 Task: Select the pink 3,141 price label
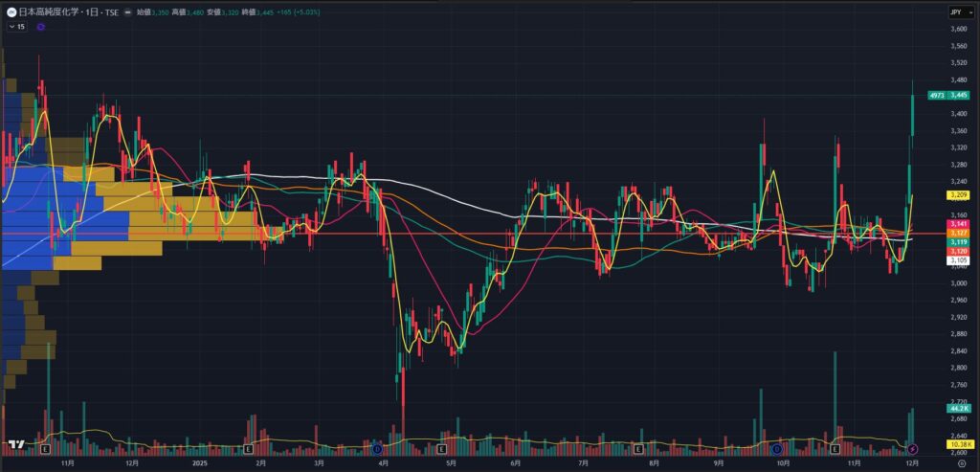click(x=958, y=224)
